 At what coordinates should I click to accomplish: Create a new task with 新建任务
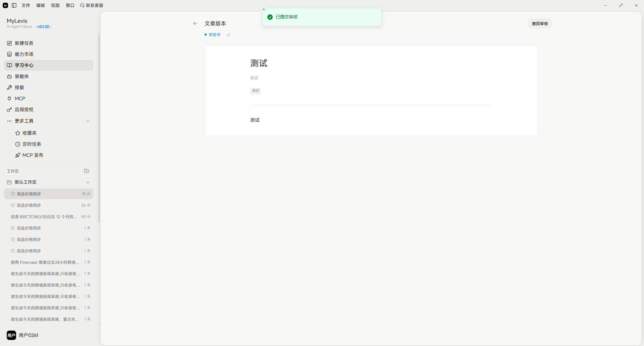click(49, 43)
